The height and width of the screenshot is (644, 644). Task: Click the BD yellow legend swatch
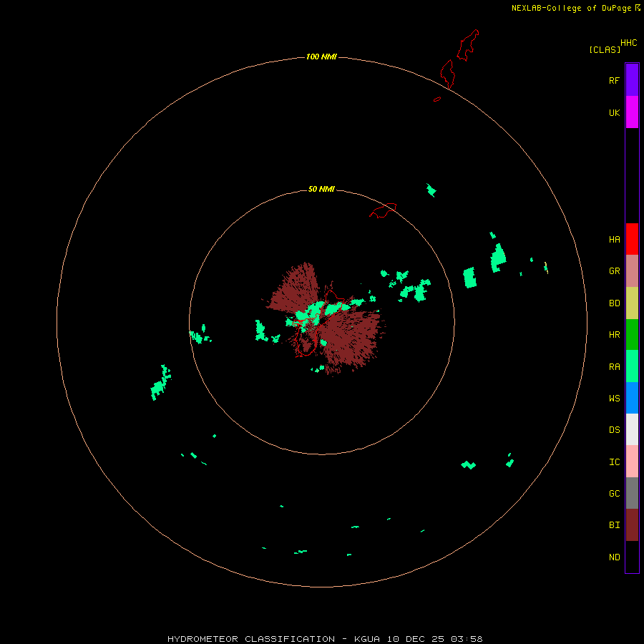(632, 303)
